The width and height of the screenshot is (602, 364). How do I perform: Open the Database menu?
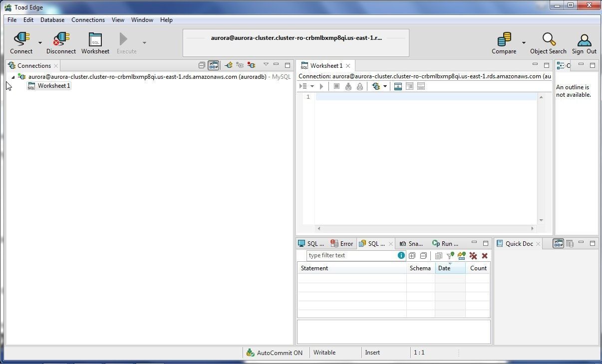pos(52,20)
